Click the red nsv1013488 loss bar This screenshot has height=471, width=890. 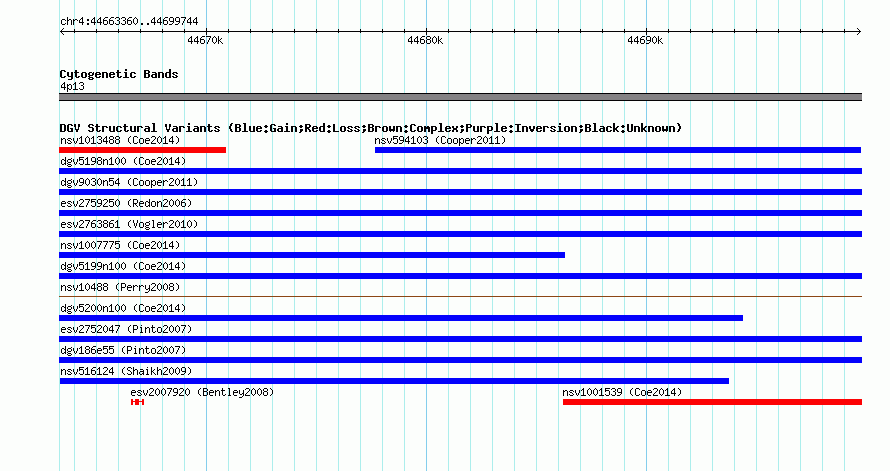click(x=142, y=150)
